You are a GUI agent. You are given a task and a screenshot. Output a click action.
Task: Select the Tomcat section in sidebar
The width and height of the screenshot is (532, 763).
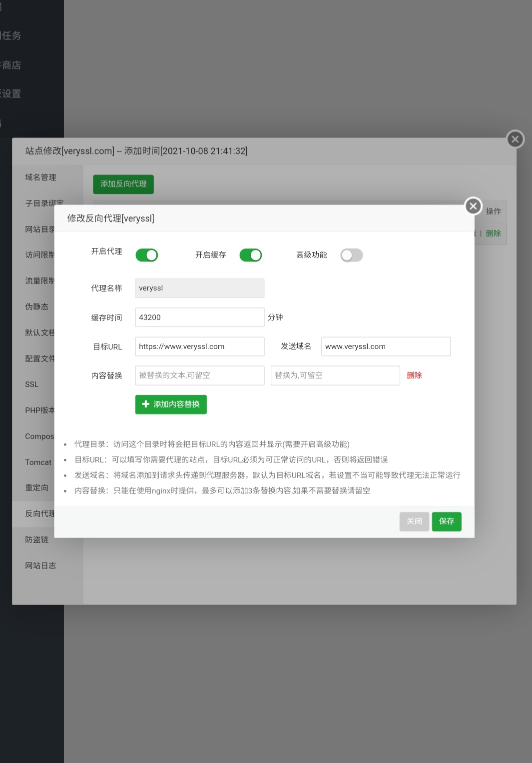click(38, 462)
